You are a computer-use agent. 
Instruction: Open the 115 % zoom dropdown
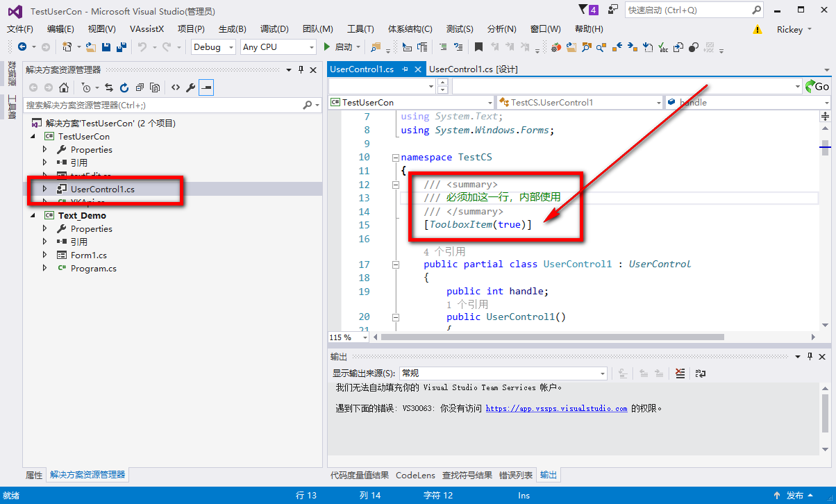tap(349, 337)
